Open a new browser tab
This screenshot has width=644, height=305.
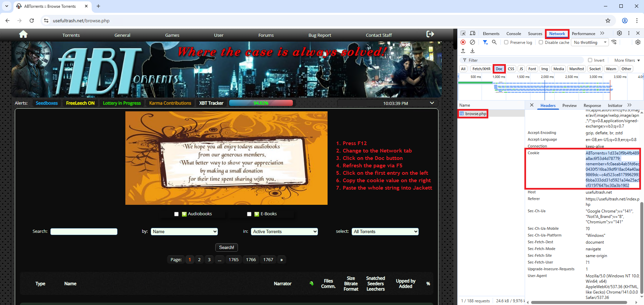click(x=98, y=6)
